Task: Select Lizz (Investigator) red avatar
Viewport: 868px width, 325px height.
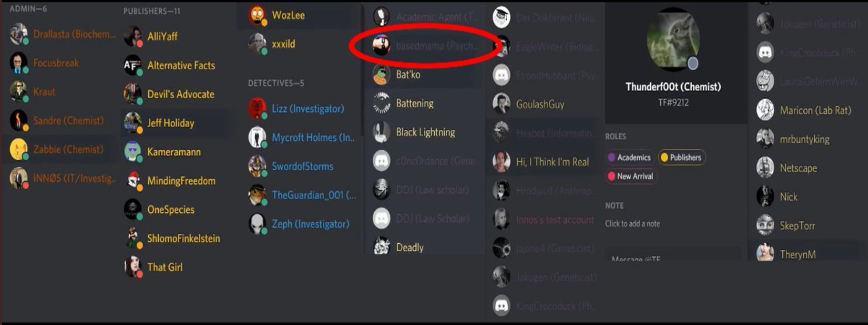Action: point(258,108)
